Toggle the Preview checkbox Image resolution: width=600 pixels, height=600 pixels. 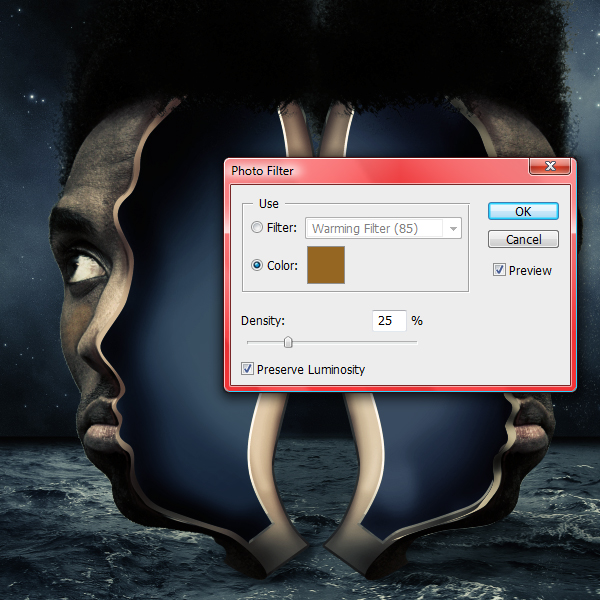pyautogui.click(x=499, y=270)
